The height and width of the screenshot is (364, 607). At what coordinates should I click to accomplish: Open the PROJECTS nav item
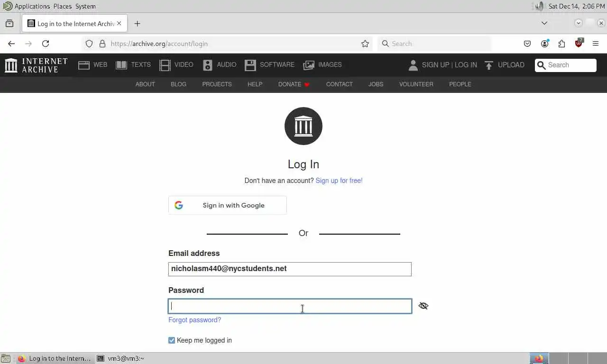coord(217,84)
